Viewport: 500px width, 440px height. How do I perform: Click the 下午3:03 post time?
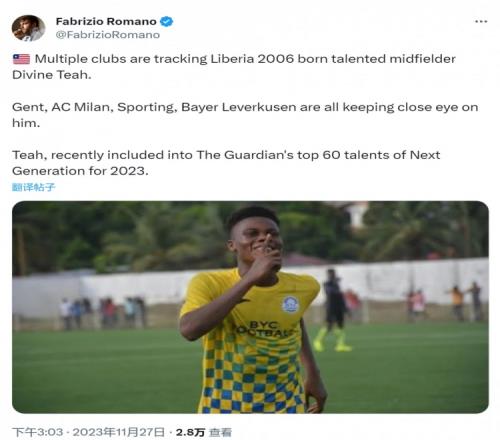point(38,432)
